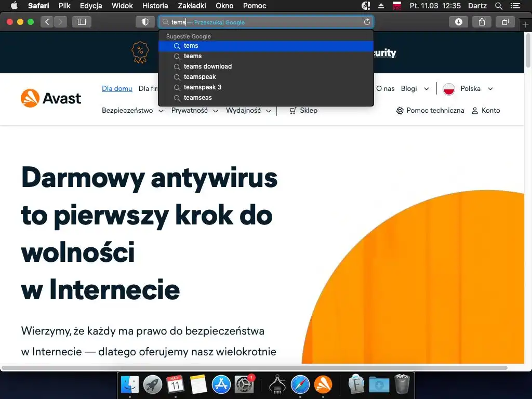Click the Avast logo on the website

[51, 98]
